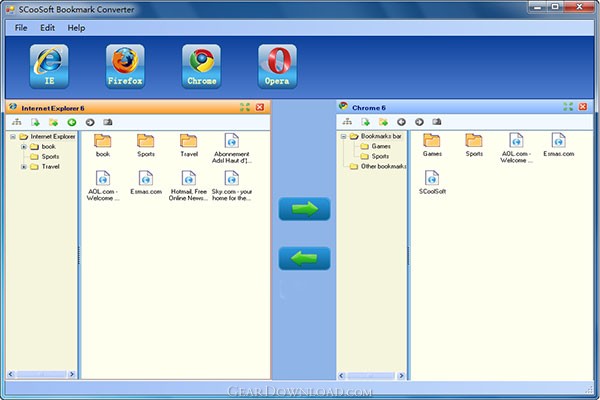Select the Sports folder in Chrome tree

coord(380,156)
